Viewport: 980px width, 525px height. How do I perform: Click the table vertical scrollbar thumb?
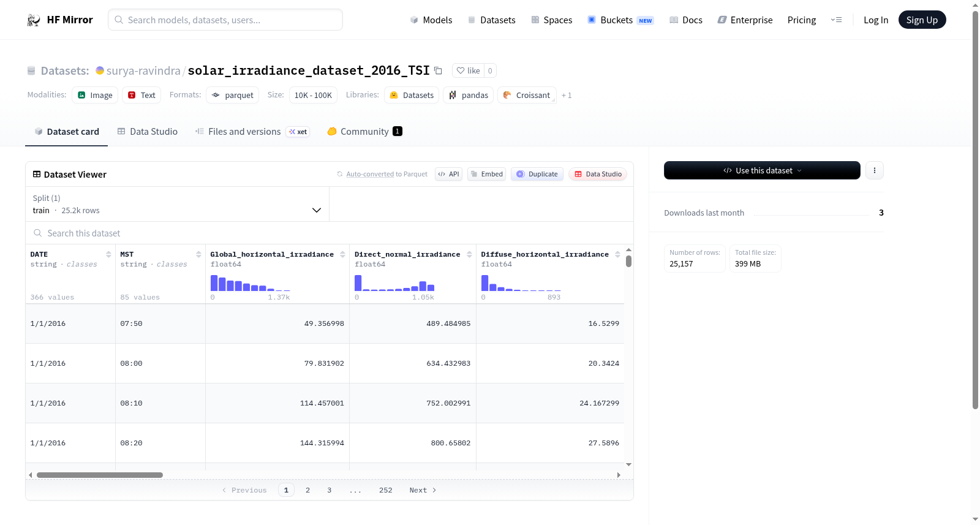click(x=628, y=261)
